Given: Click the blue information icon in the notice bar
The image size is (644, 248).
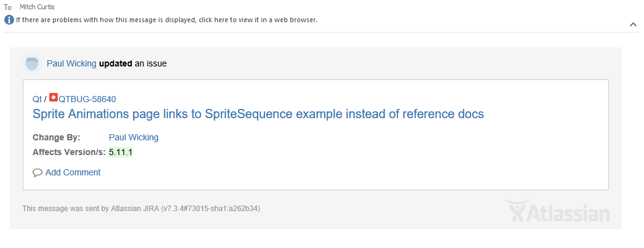Looking at the screenshot, I should pos(9,20).
